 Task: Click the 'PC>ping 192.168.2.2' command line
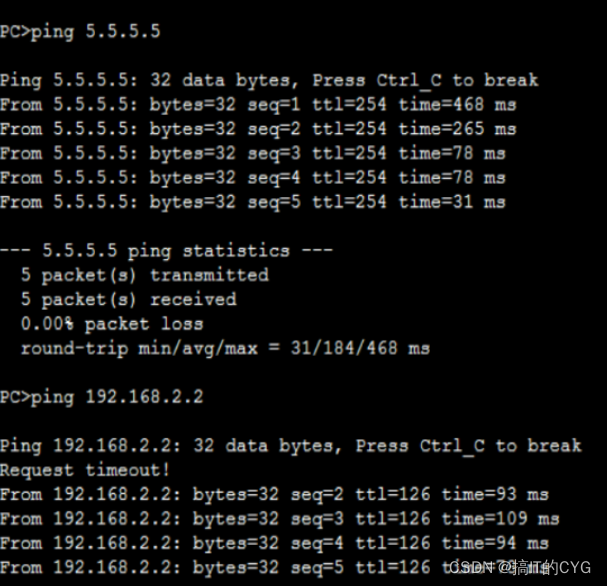coord(101,397)
